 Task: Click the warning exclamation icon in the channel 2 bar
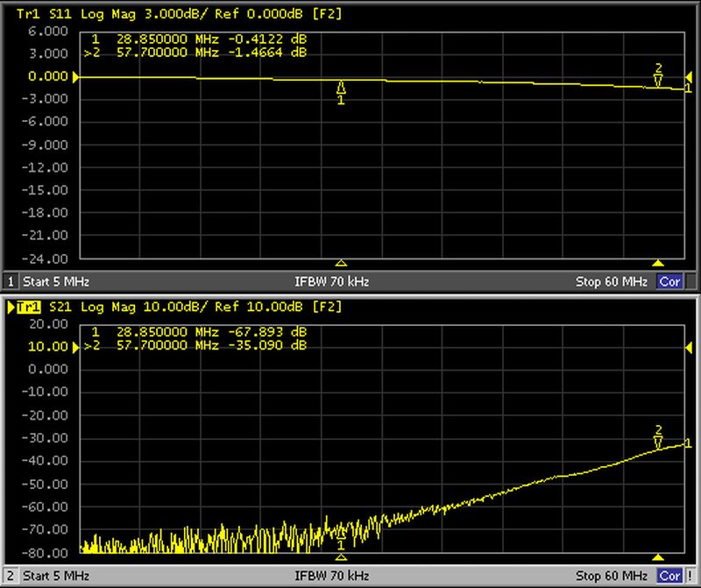point(690,576)
